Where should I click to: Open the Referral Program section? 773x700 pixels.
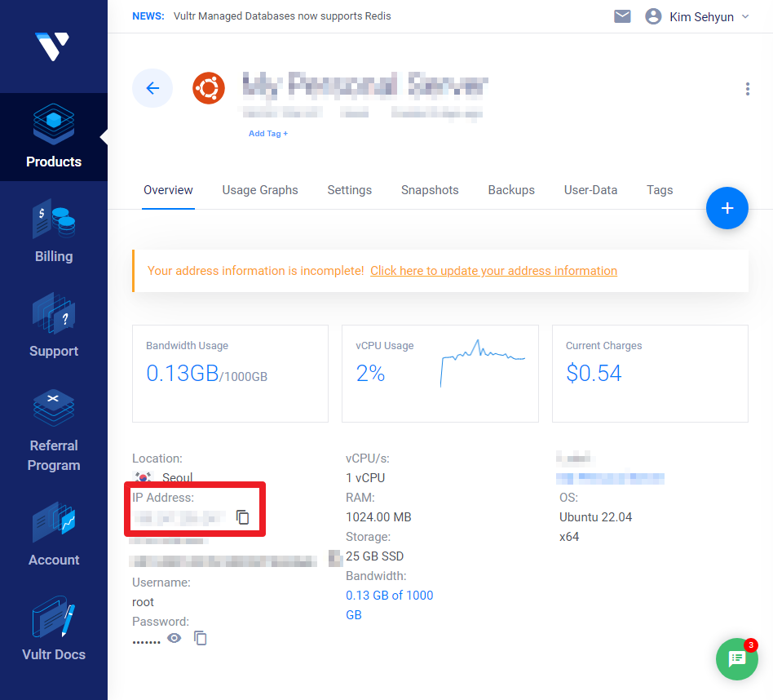coord(54,430)
